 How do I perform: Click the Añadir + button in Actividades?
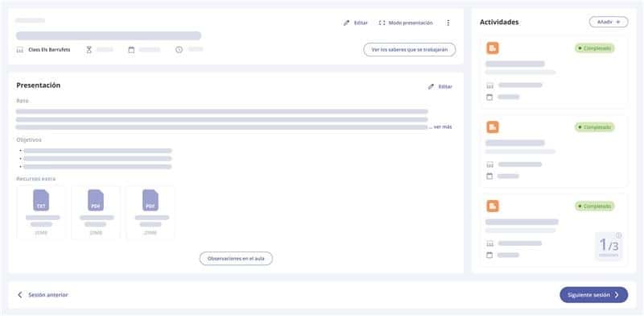point(609,22)
